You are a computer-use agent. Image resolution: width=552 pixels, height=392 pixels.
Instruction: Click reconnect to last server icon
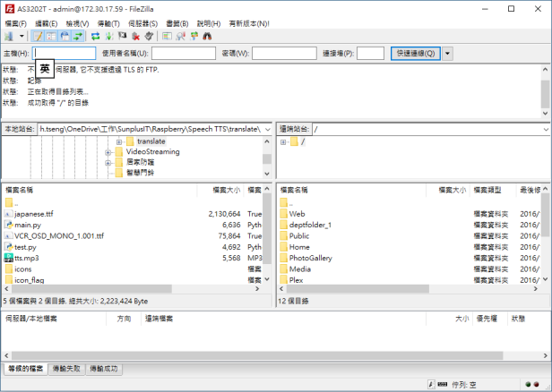(149, 36)
